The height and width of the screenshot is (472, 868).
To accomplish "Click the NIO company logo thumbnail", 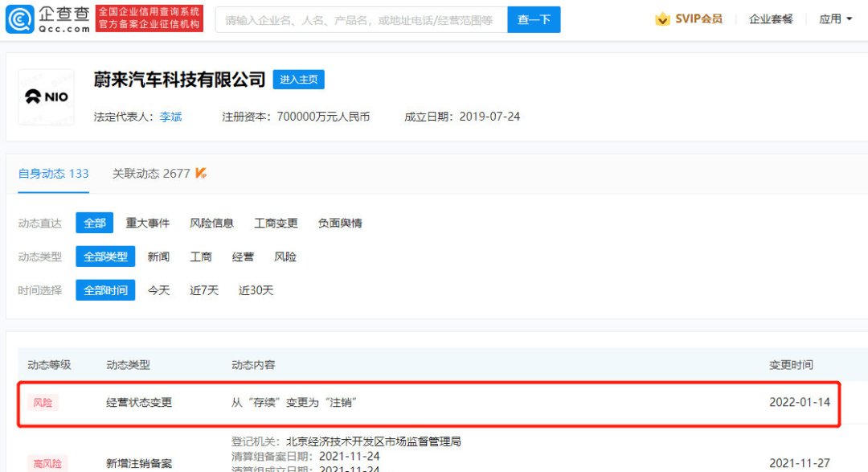I will (46, 96).
